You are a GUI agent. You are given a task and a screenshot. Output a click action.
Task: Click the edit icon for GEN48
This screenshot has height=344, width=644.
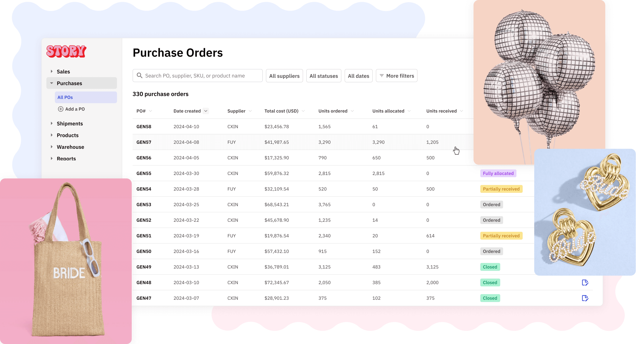click(585, 283)
